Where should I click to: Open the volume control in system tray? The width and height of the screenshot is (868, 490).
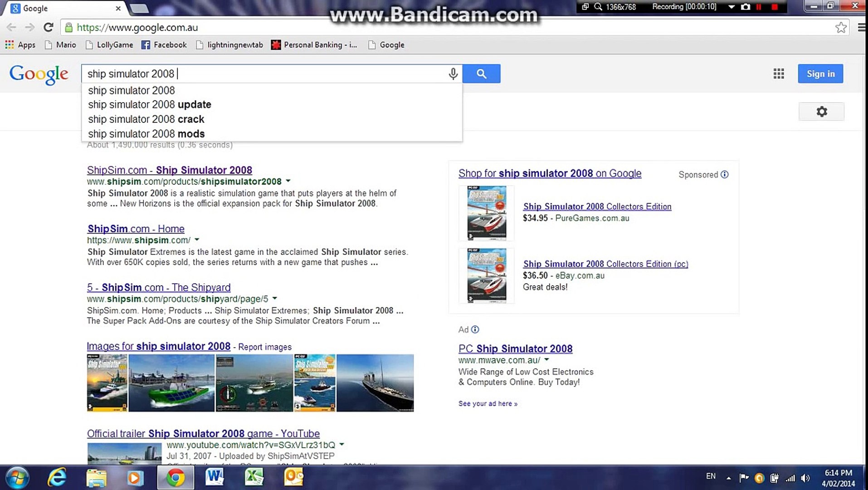pyautogui.click(x=805, y=478)
